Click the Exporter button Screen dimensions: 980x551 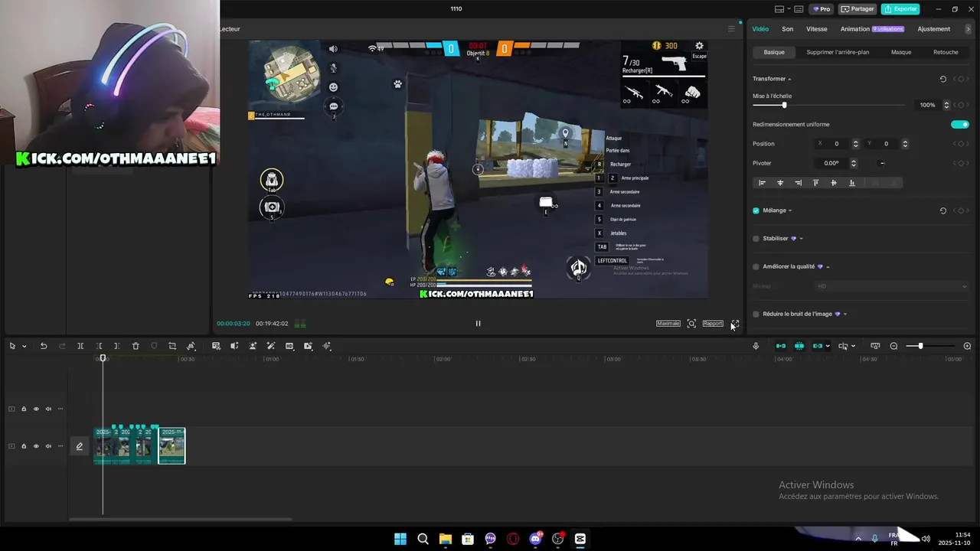point(900,9)
